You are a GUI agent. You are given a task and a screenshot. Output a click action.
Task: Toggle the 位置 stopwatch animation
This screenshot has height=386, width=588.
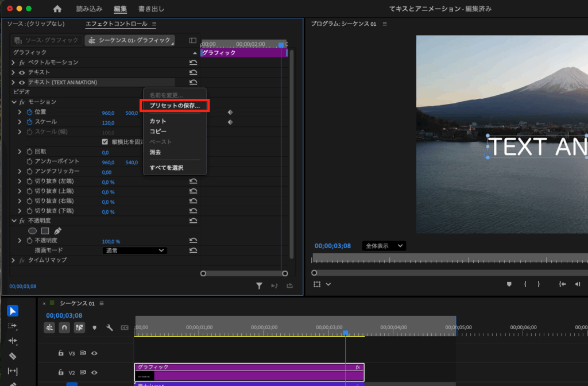(29, 112)
